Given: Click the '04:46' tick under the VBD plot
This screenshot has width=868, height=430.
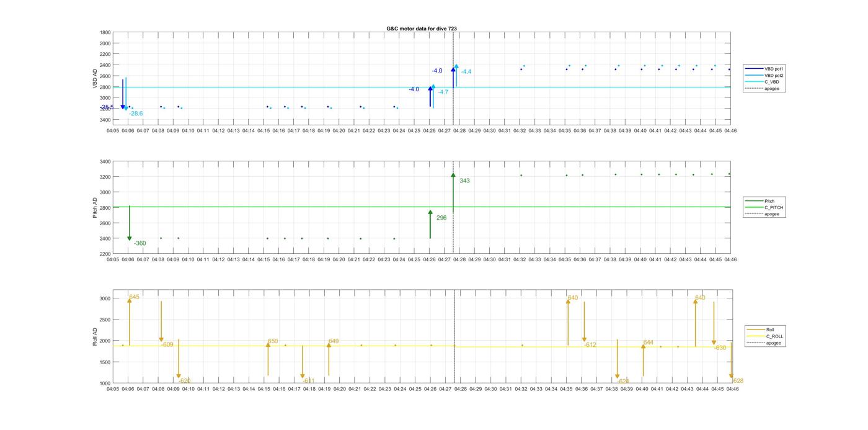Looking at the screenshot, I should tap(731, 131).
